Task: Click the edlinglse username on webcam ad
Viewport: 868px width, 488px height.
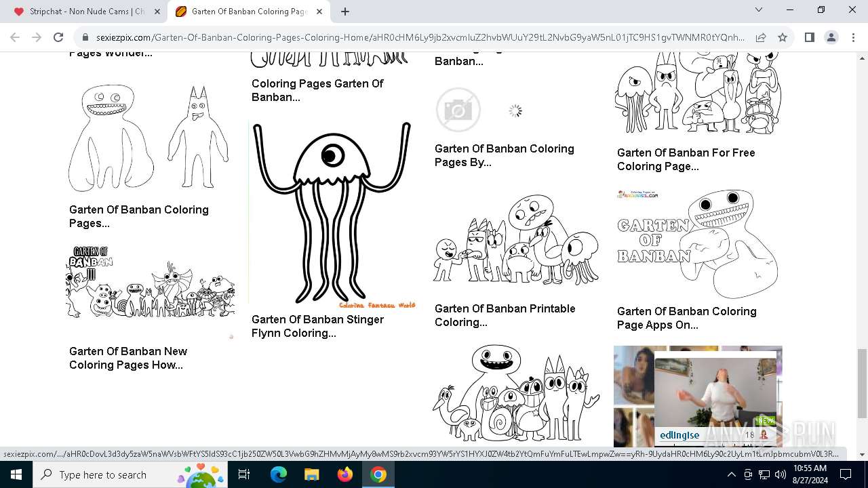Action: pos(679,435)
